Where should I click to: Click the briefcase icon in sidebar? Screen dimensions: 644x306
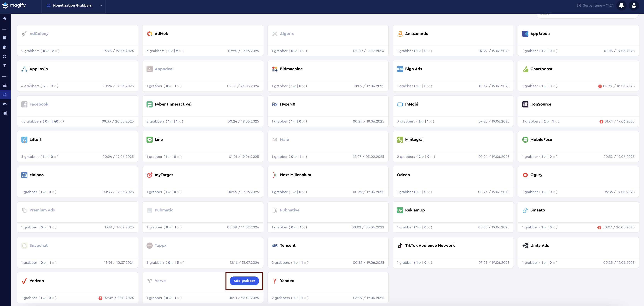(5, 47)
